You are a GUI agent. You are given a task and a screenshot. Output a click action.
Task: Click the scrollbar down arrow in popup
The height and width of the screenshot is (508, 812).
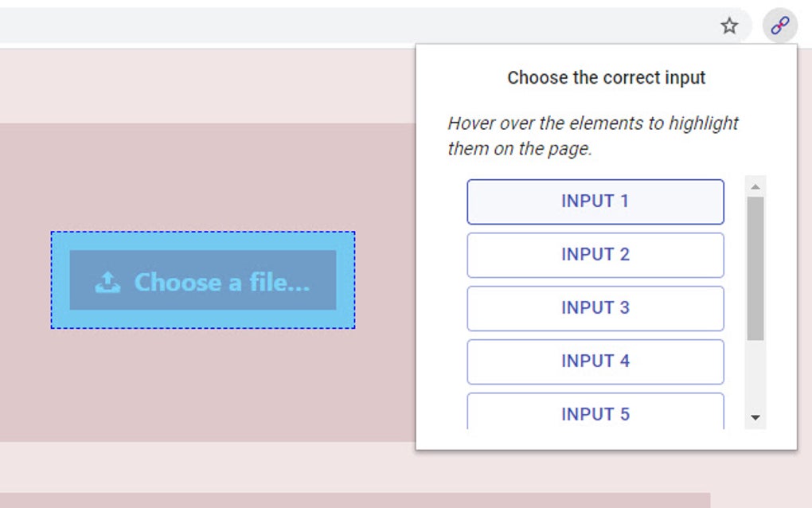pyautogui.click(x=755, y=417)
